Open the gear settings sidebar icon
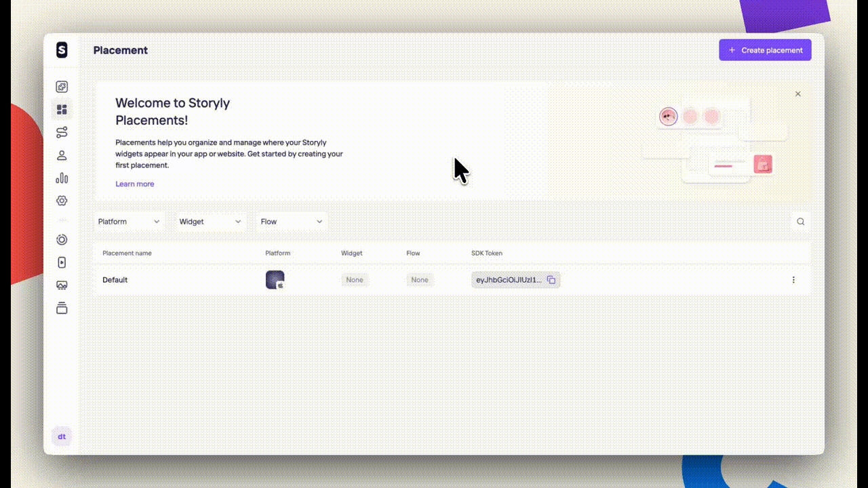Viewport: 868px width, 488px height. click(x=62, y=201)
